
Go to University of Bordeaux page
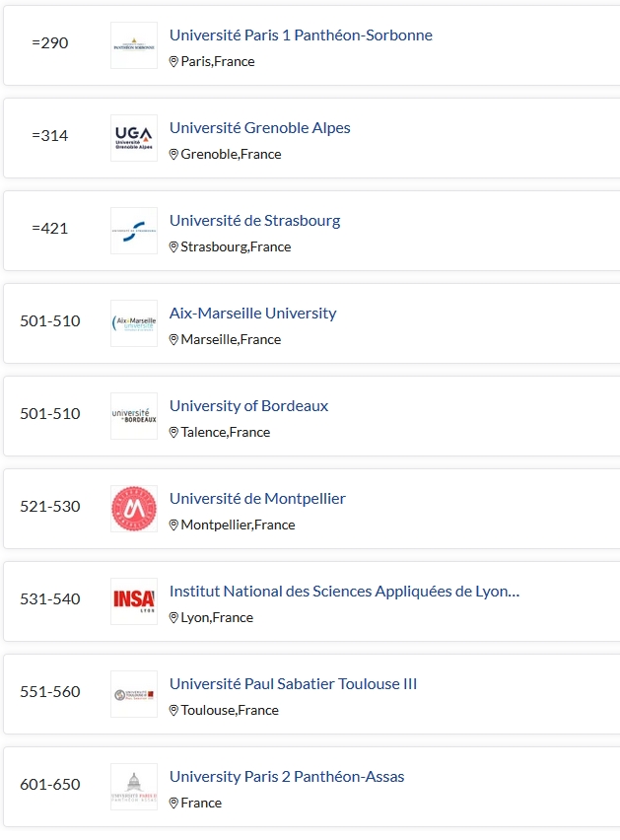coord(249,406)
